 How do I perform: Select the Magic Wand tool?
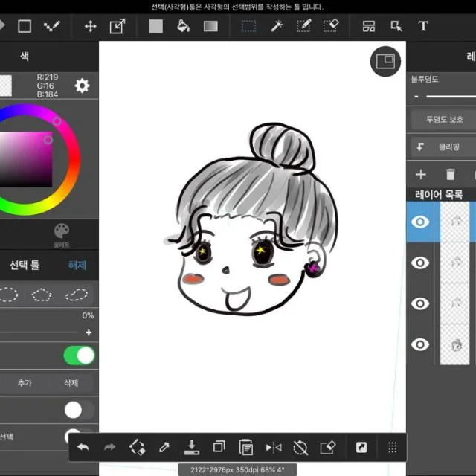click(277, 26)
